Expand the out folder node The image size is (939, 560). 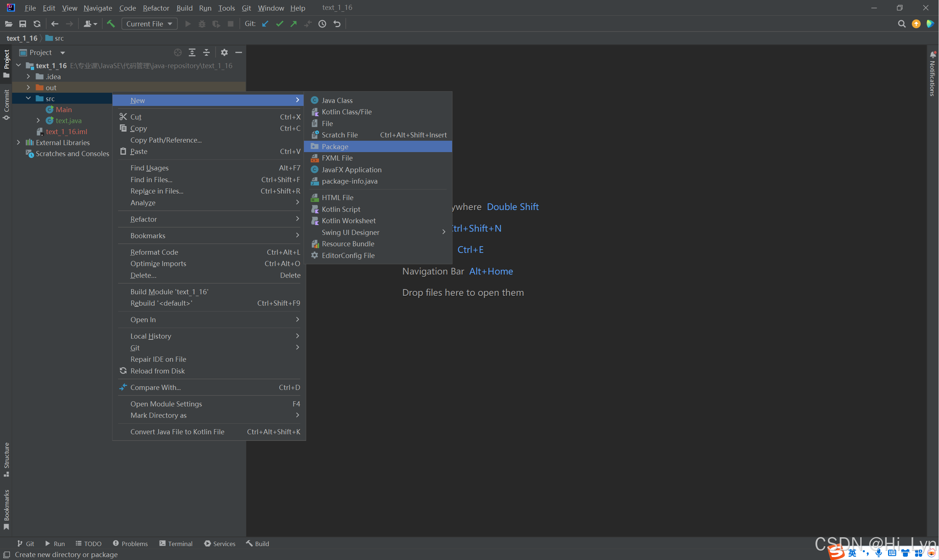coord(28,88)
